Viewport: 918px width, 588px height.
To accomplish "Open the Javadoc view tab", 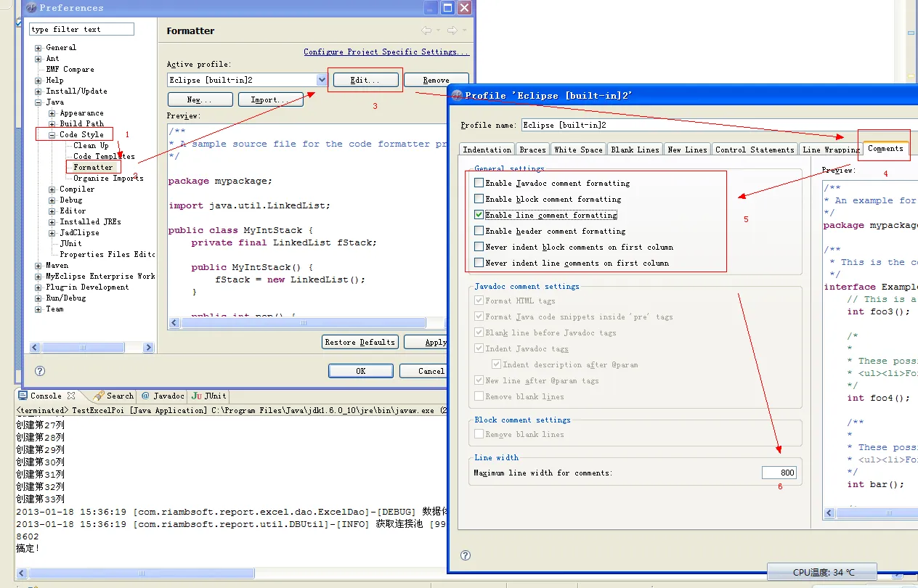I will tap(163, 396).
